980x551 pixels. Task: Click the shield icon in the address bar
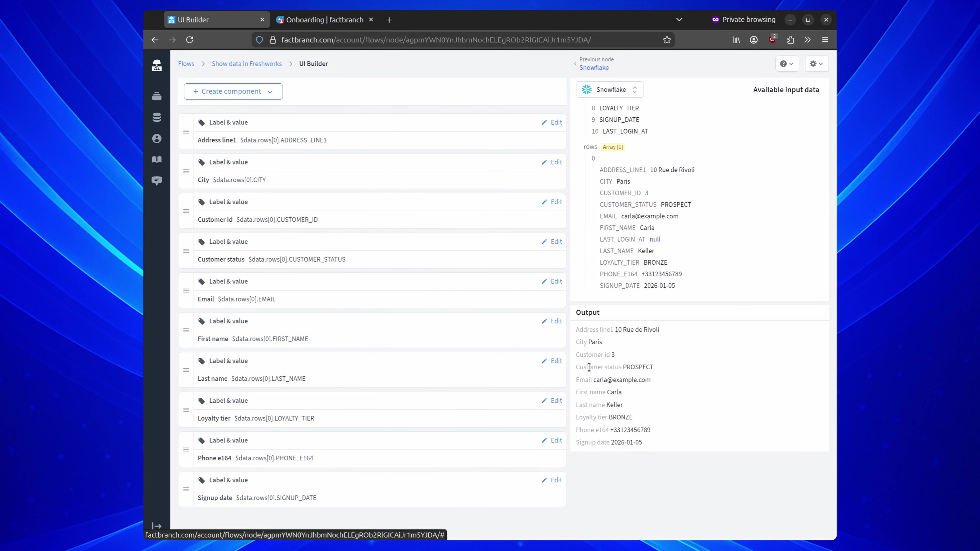[x=260, y=40]
